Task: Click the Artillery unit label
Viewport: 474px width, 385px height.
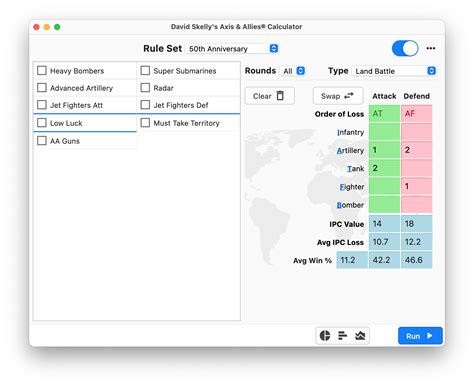Action: (350, 150)
